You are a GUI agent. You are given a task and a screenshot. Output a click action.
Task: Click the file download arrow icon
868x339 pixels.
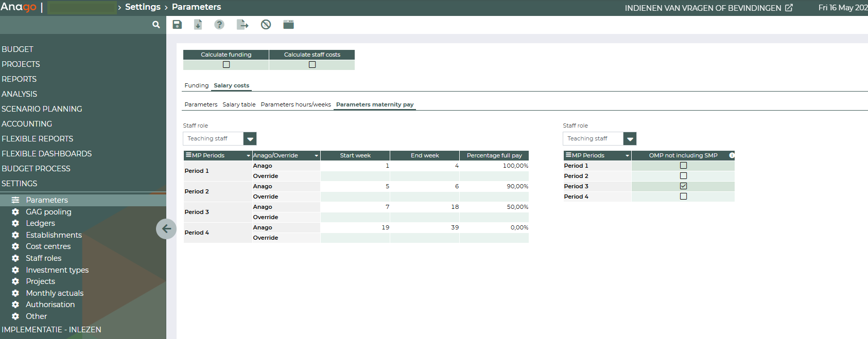(198, 25)
